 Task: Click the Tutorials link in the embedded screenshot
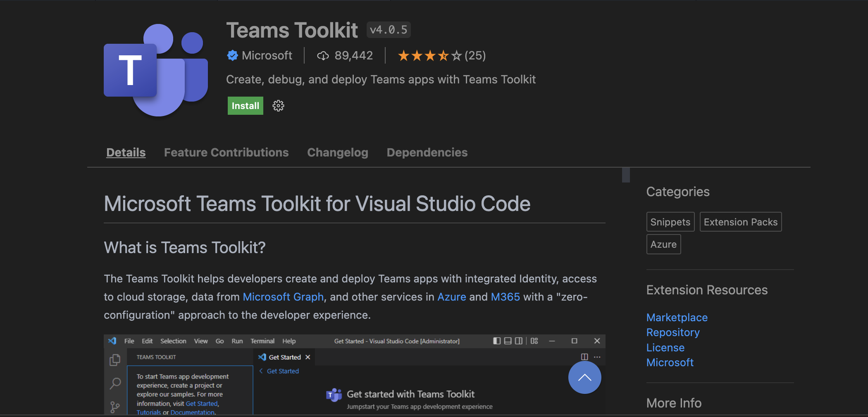(149, 412)
